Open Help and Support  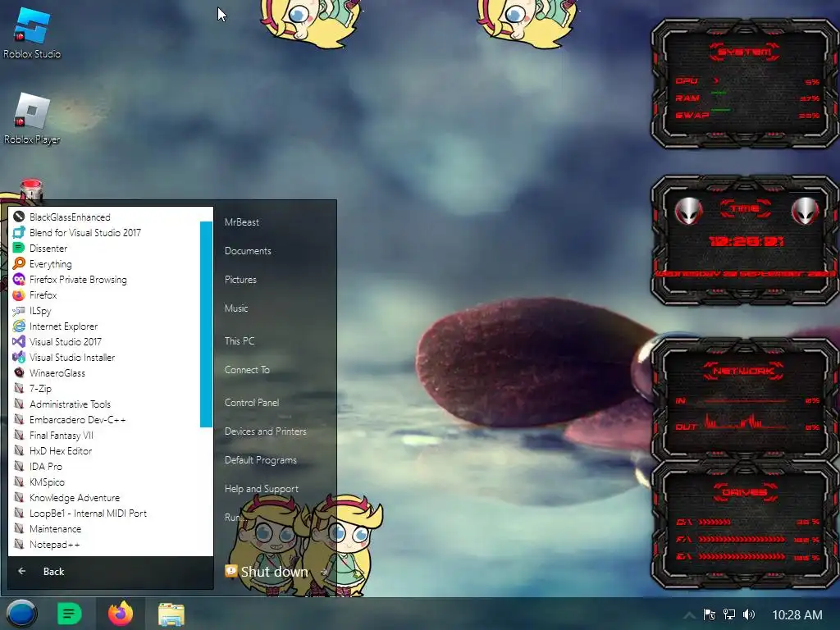coord(262,489)
